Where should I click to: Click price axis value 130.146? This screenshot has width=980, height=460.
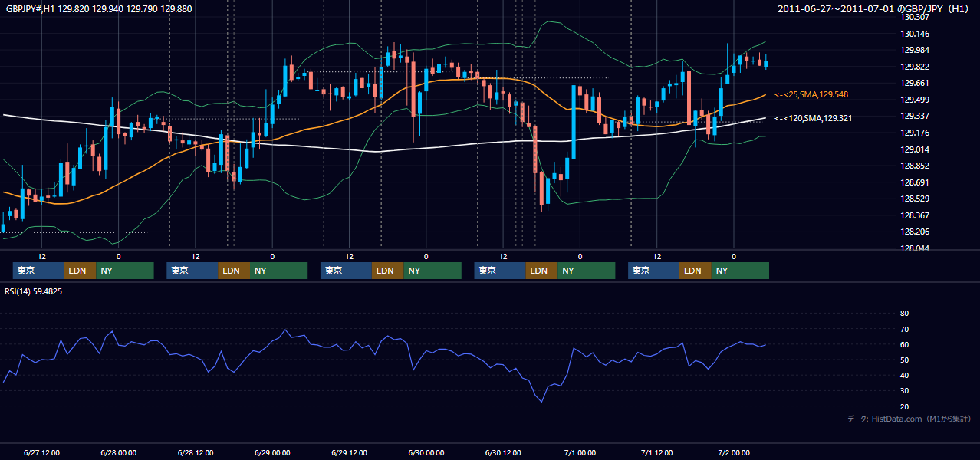click(914, 34)
